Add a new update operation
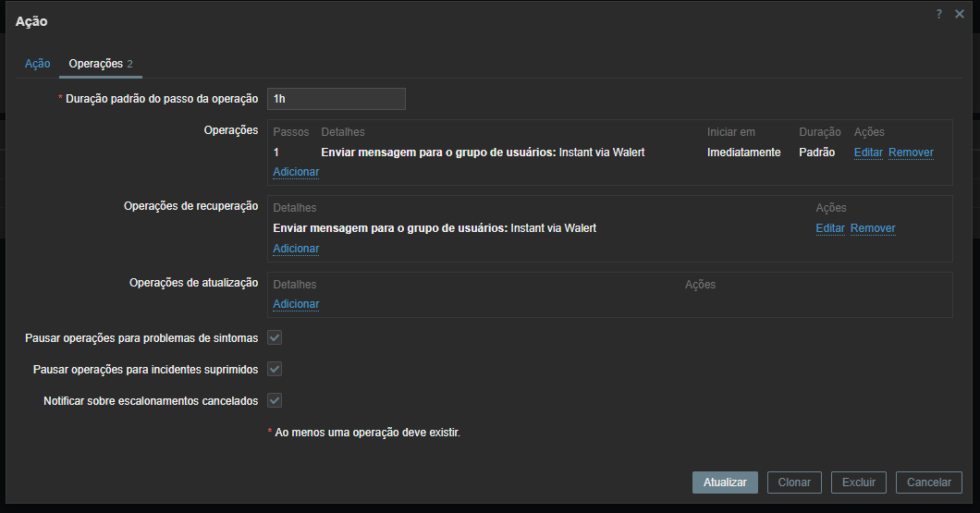The image size is (980, 513). [296, 304]
